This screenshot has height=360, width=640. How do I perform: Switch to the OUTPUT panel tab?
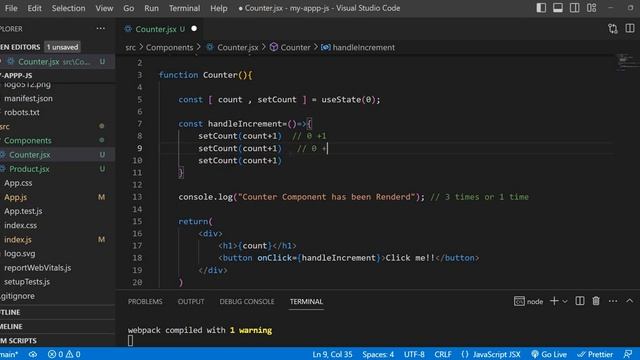point(191,302)
